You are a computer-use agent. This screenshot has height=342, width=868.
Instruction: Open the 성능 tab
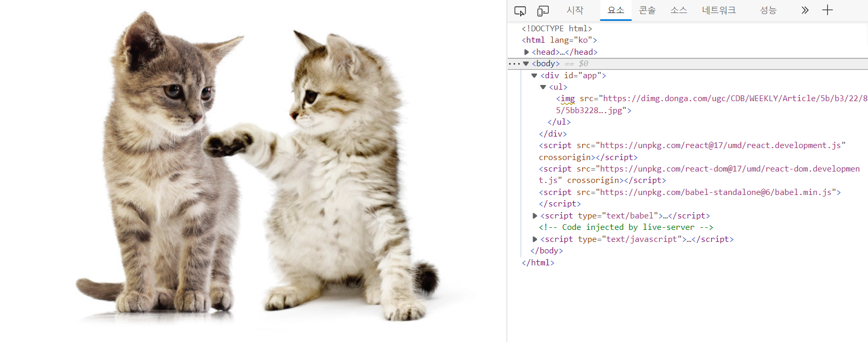(x=768, y=10)
